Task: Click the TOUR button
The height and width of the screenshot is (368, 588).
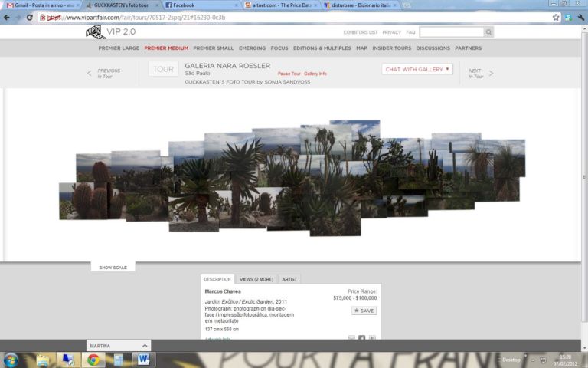Action: pos(163,69)
